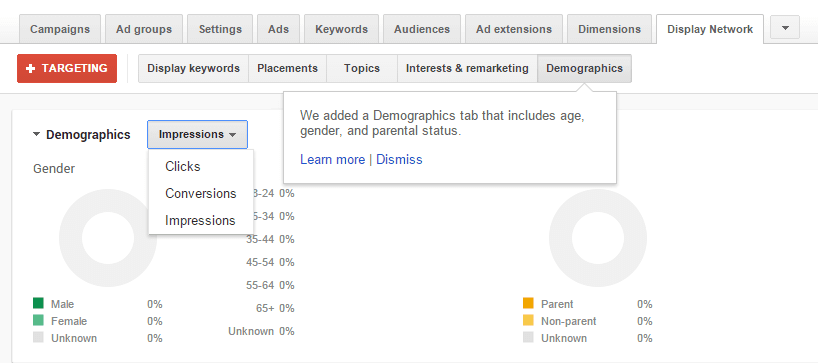This screenshot has height=363, width=818.
Task: Click the Female light green swatch
Action: (x=38, y=321)
